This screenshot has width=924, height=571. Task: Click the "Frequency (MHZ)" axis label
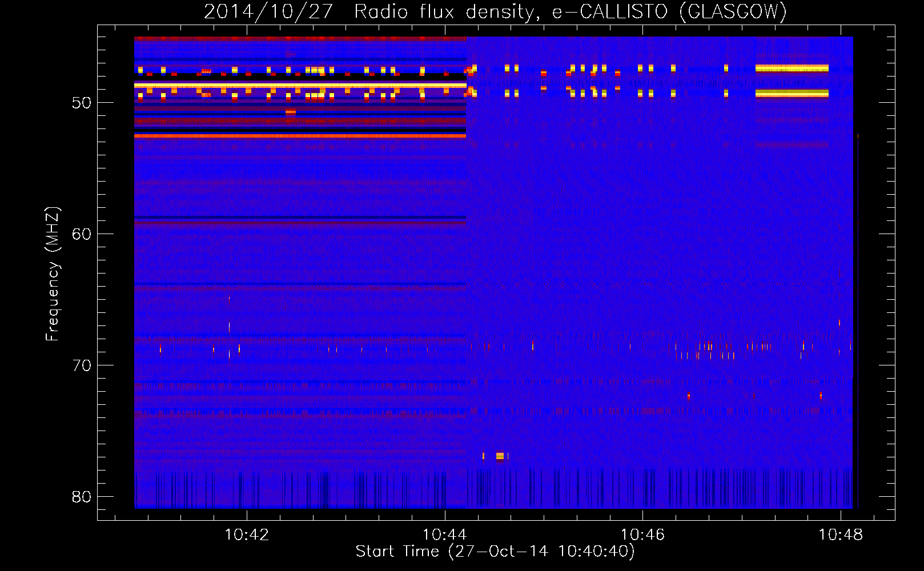[53, 274]
